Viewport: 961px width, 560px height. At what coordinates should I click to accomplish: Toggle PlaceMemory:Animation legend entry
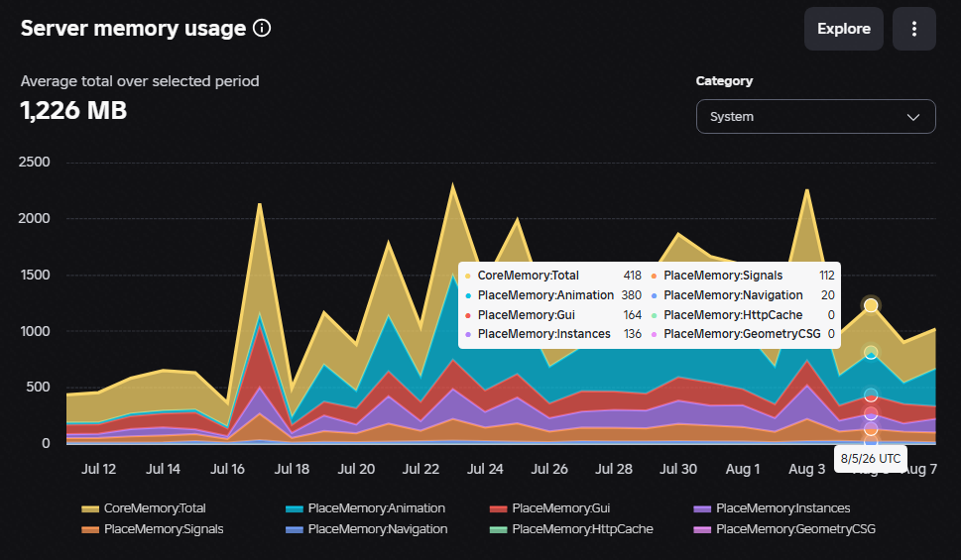pyautogui.click(x=366, y=507)
